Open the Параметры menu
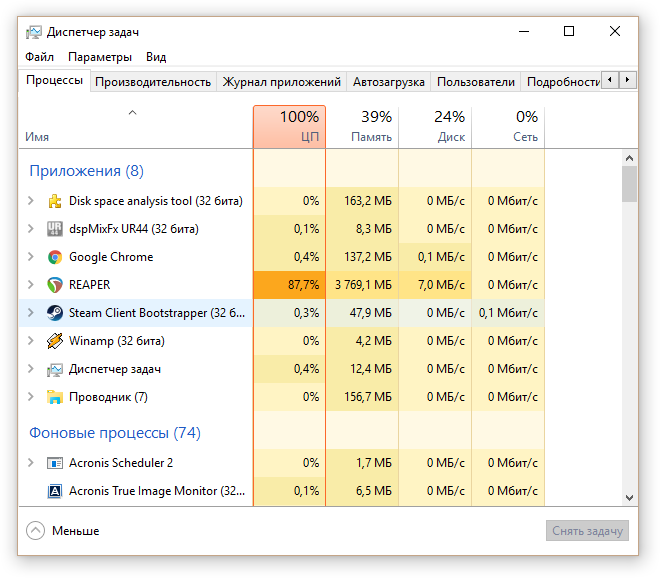The height and width of the screenshot is (578, 660). pyautogui.click(x=100, y=57)
